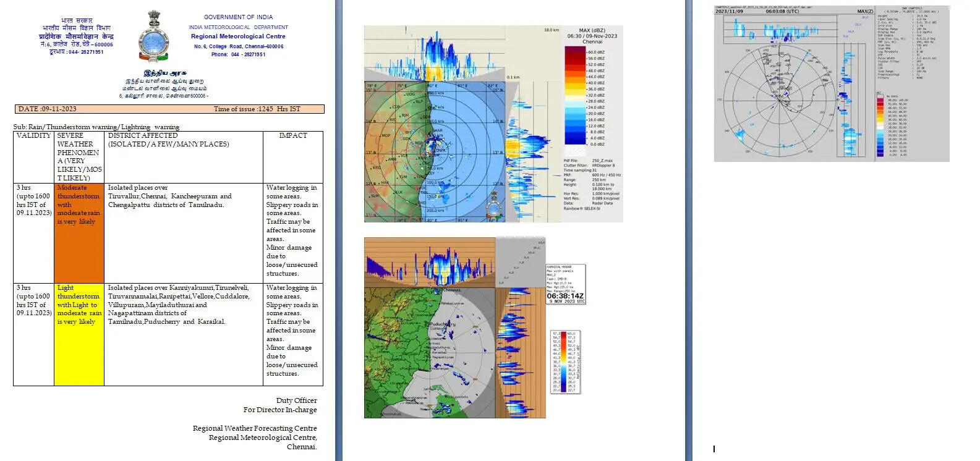Click the Regional Meteorological Centre English heading

tap(238, 36)
